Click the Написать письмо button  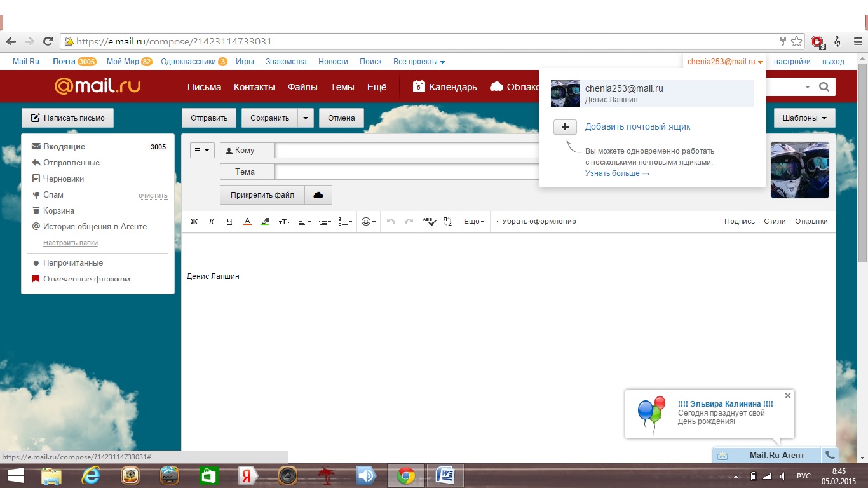(x=67, y=118)
